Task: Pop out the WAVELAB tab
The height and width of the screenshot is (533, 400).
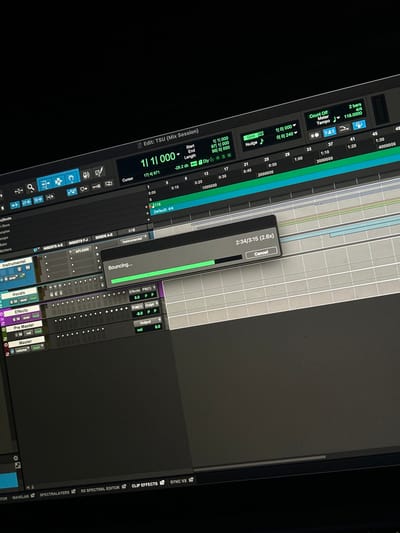Action: pyautogui.click(x=33, y=496)
